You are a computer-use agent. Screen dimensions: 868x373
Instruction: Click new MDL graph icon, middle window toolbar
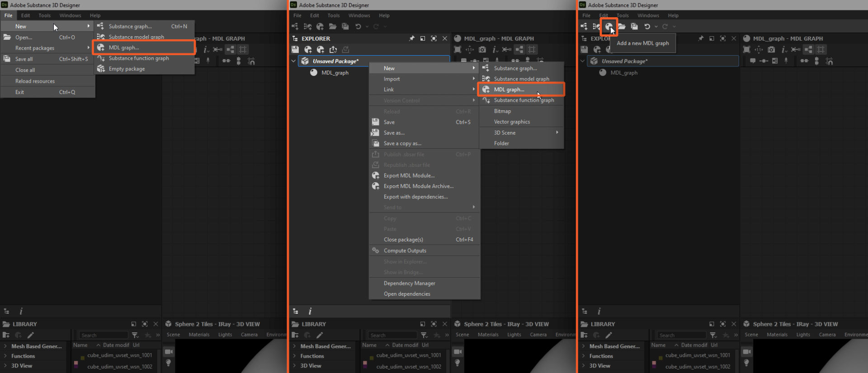320,27
